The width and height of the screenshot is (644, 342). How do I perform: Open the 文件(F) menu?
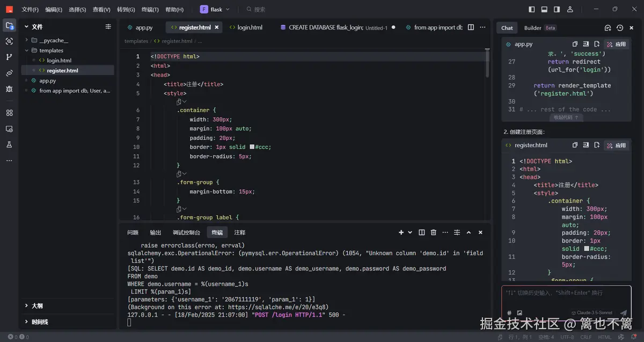pos(30,10)
